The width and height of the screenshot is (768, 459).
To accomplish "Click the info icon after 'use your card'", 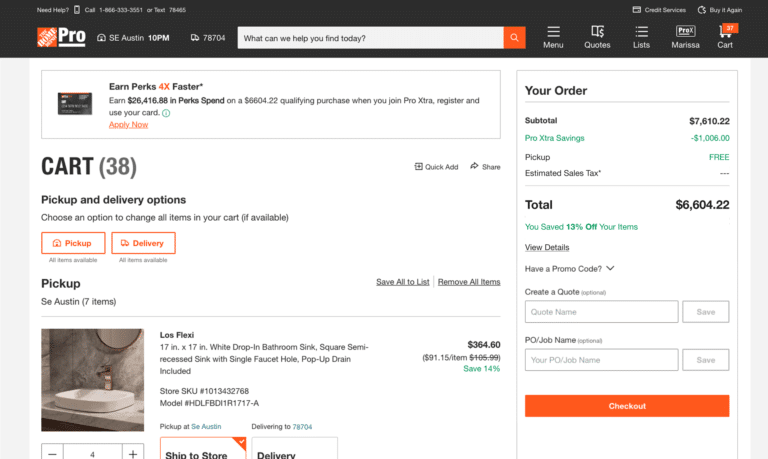I will pos(166,113).
